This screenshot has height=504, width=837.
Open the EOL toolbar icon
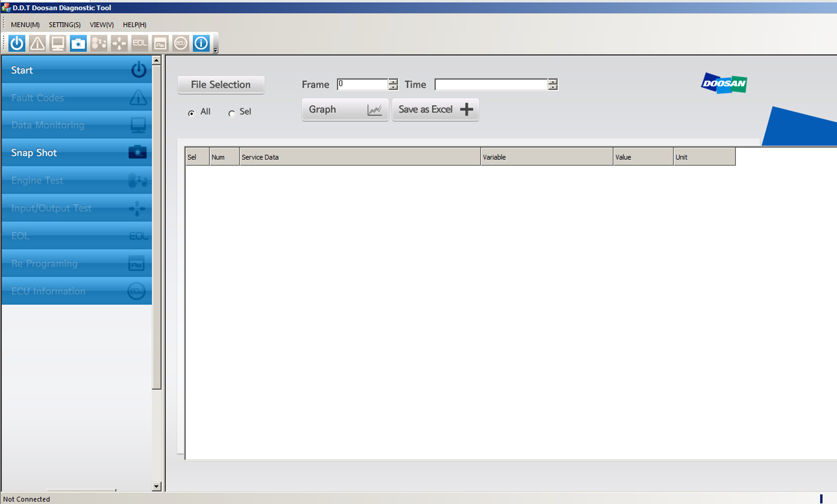139,43
